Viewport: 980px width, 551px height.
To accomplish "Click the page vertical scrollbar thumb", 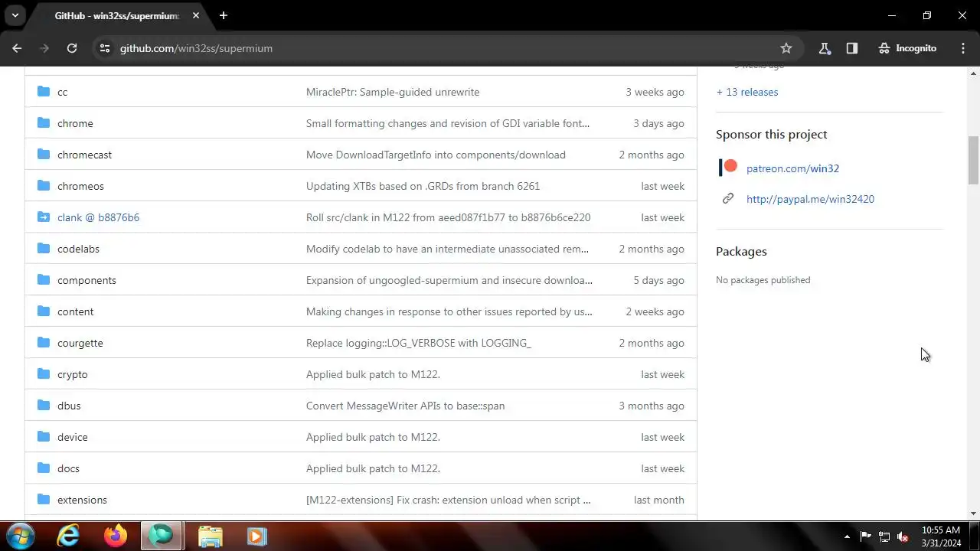I will tap(974, 161).
